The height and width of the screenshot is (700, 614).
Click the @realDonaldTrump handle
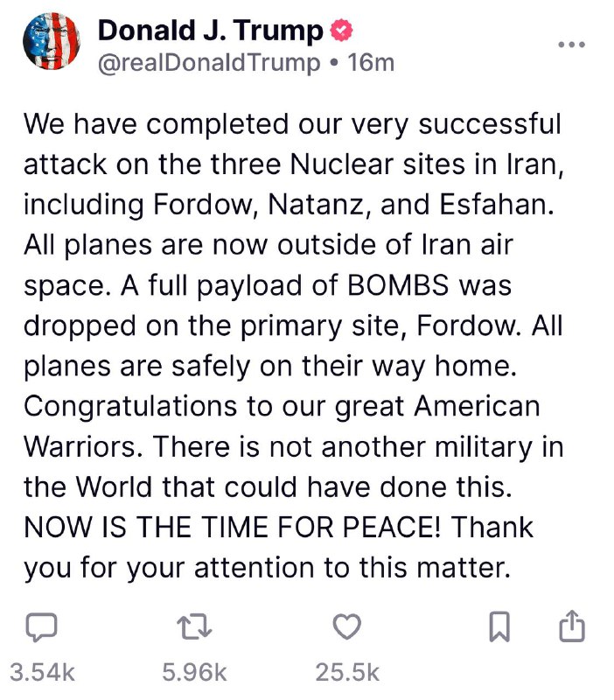(x=209, y=63)
